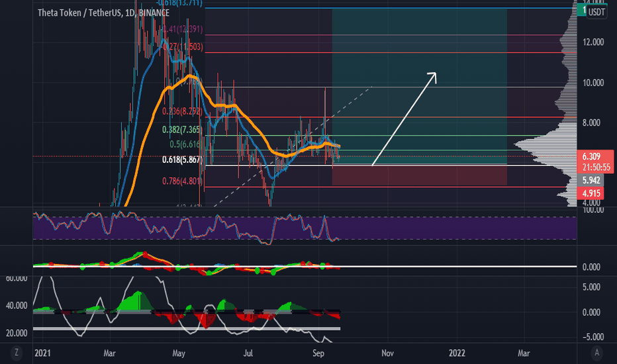Toggle the auto-scale 'A' button

pyautogui.click(x=596, y=353)
